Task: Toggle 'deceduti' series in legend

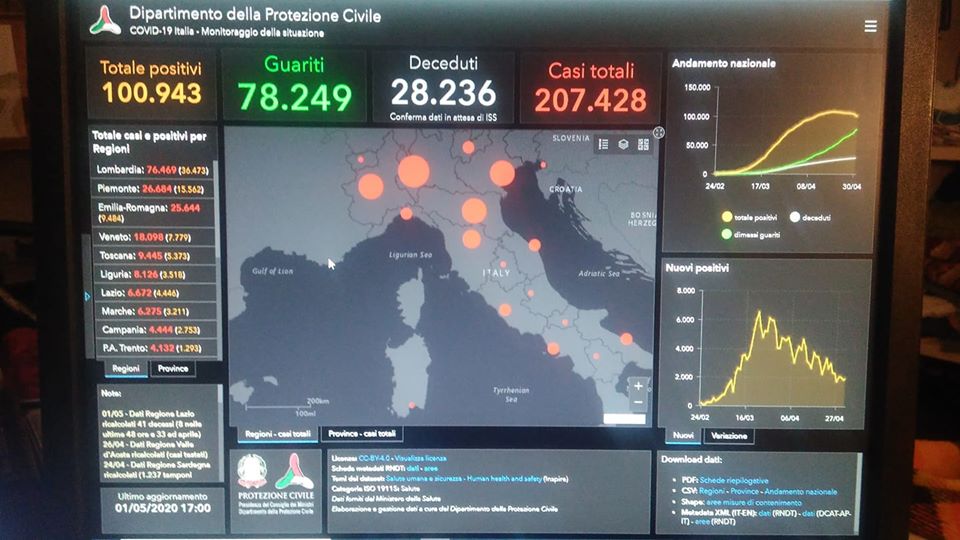Action: pos(809,217)
